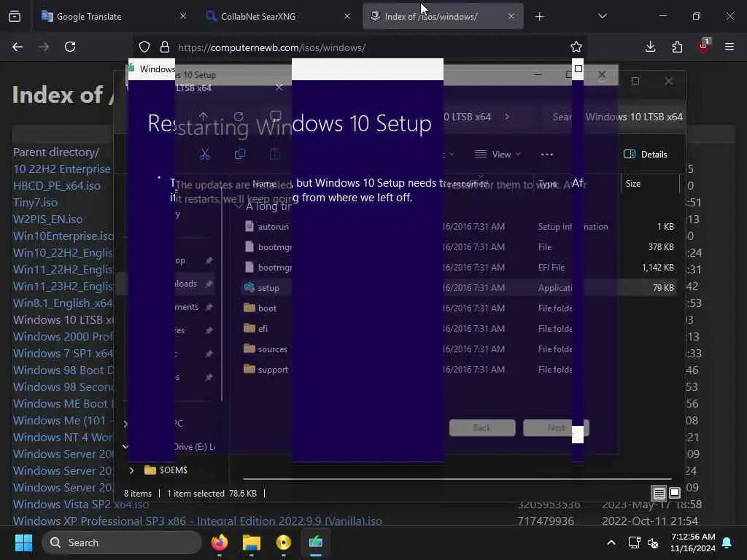Reload the current page
The width and height of the screenshot is (747, 560).
70,47
